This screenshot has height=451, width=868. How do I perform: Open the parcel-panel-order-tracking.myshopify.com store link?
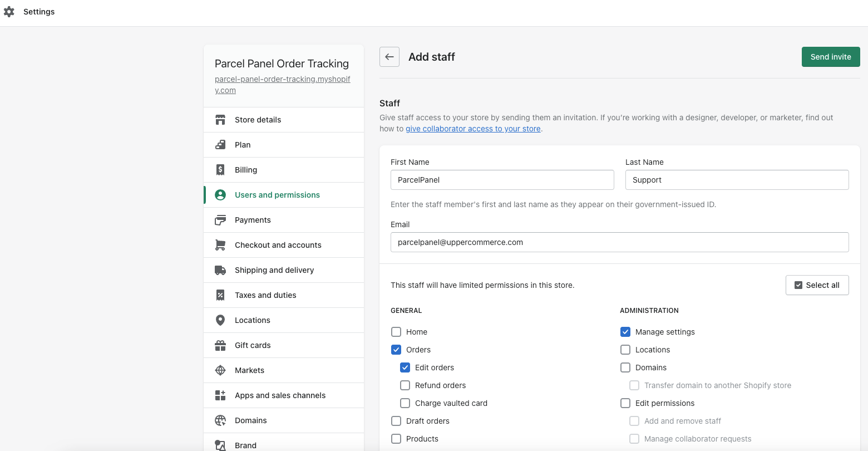pyautogui.click(x=283, y=85)
